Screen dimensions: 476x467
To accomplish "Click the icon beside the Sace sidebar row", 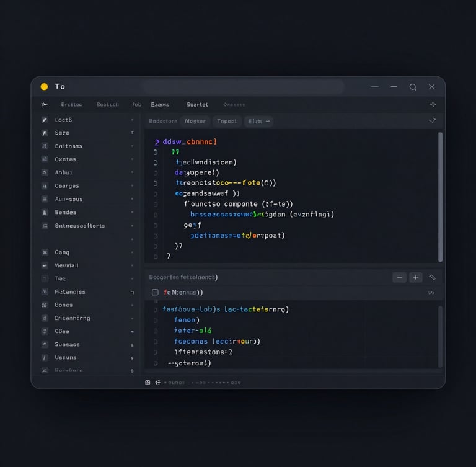I will 45,133.
